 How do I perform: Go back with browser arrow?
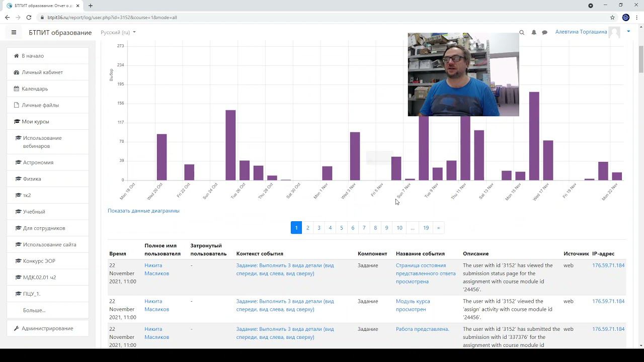(x=7, y=17)
